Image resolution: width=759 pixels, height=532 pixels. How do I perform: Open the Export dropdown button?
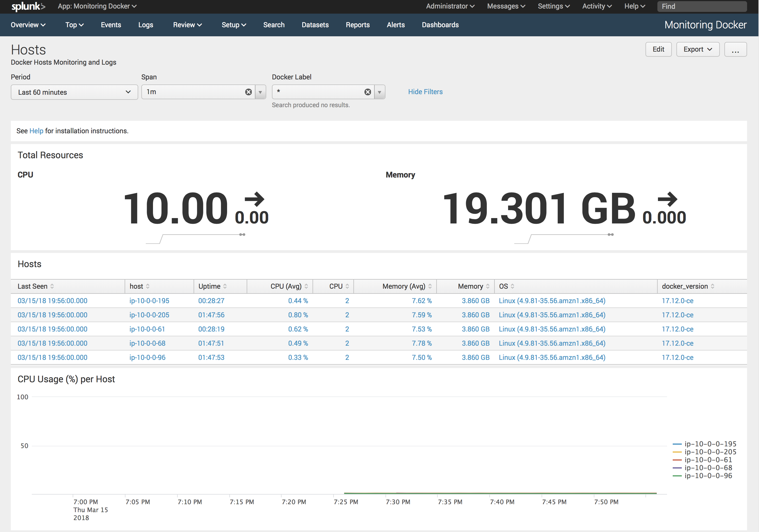point(697,50)
